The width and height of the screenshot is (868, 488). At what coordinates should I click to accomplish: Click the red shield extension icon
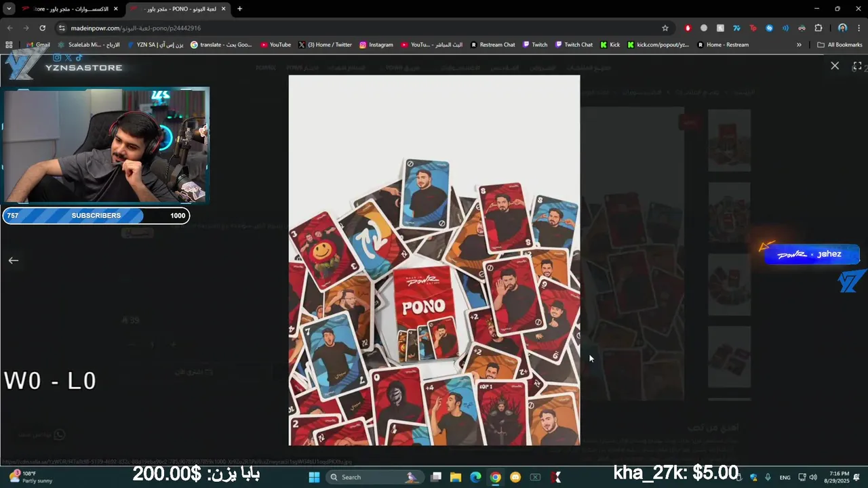(688, 28)
